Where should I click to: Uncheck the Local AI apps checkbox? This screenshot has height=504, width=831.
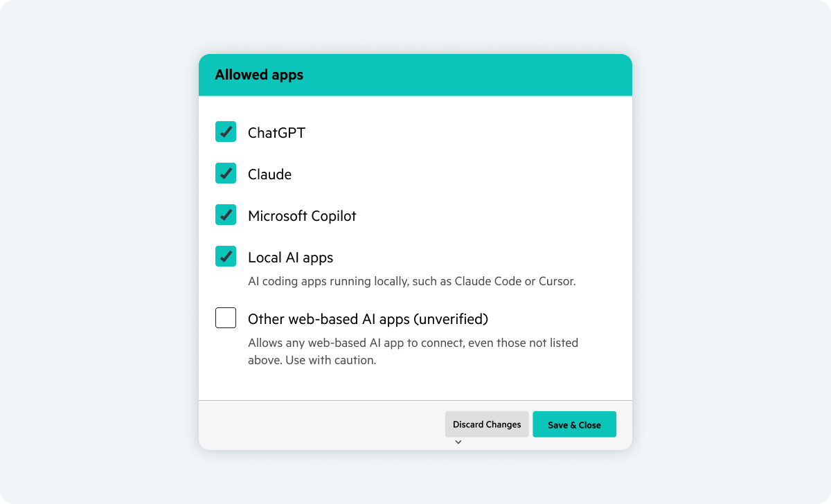(226, 256)
